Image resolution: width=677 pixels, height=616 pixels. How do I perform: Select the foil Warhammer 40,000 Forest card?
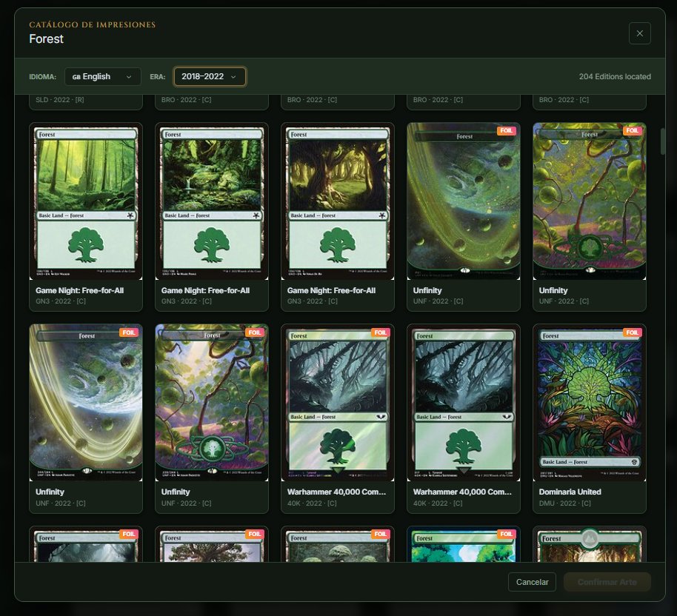[338, 418]
